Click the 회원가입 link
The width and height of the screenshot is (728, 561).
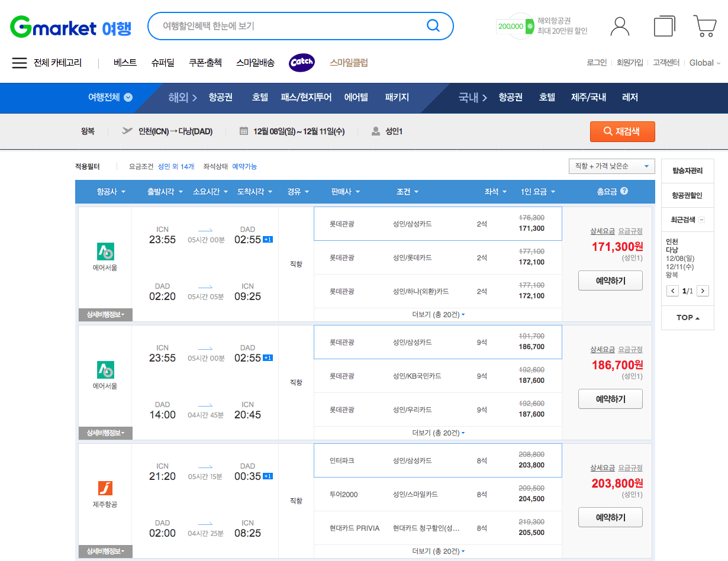pyautogui.click(x=630, y=63)
